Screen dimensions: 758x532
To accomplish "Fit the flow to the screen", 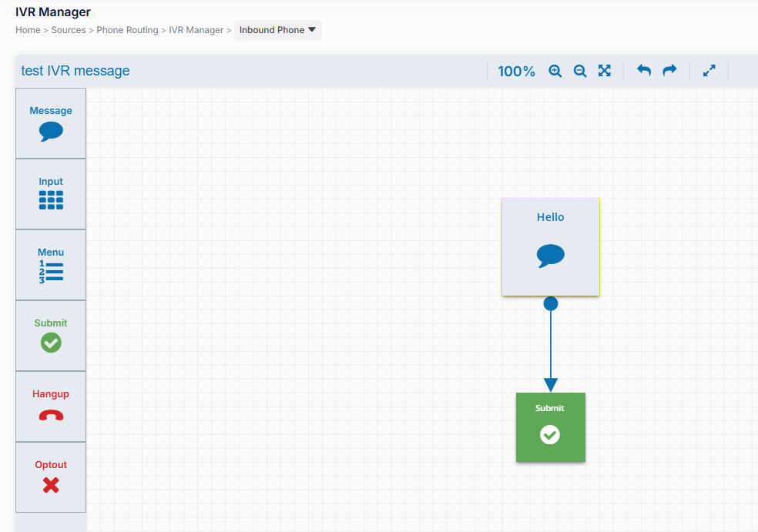I will tap(605, 70).
